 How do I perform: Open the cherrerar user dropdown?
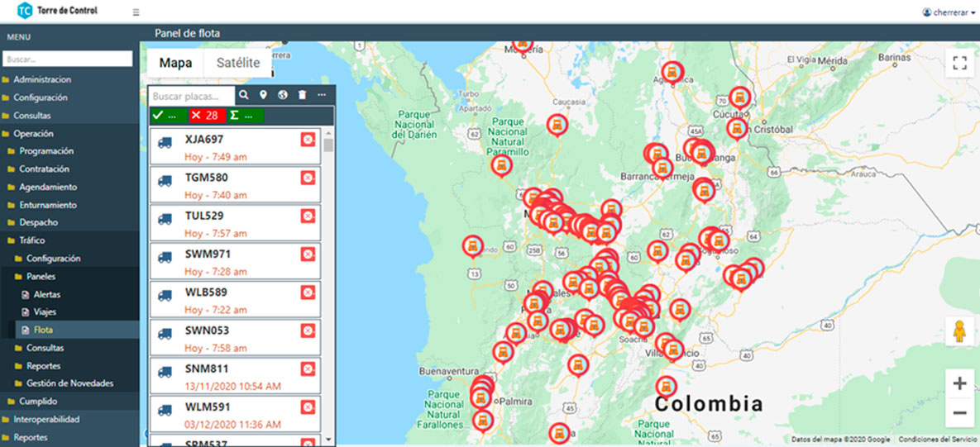pos(949,12)
